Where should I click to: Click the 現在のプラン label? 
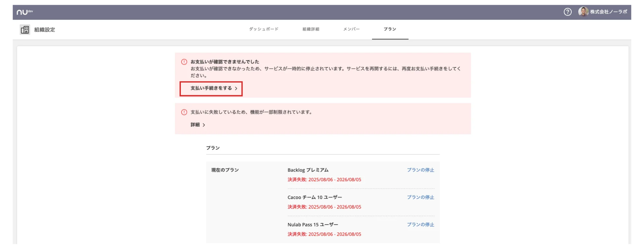point(225,170)
